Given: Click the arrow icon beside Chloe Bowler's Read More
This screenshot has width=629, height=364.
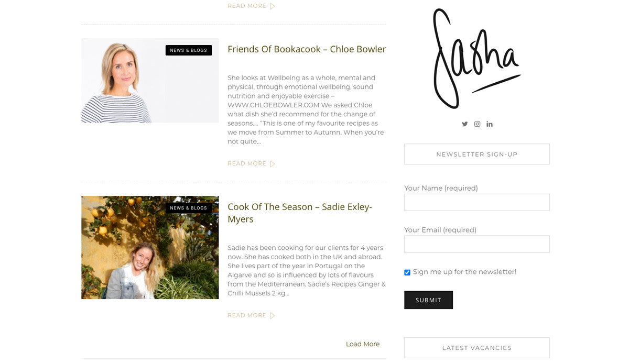Looking at the screenshot, I should pyautogui.click(x=273, y=164).
